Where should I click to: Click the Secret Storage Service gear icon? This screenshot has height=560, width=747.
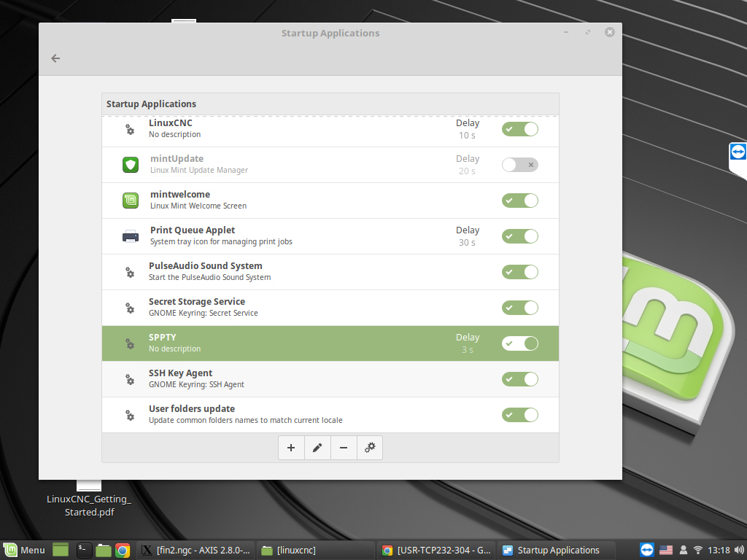tap(130, 308)
